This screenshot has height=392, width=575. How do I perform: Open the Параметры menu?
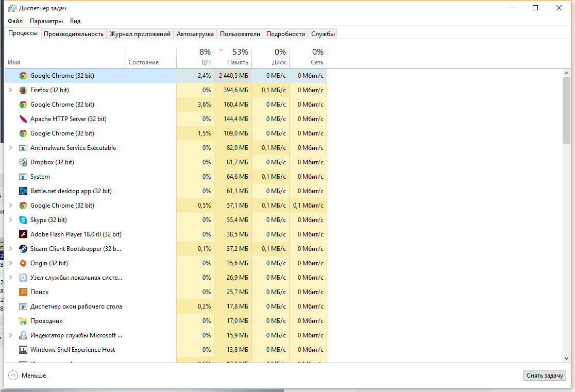(x=46, y=21)
